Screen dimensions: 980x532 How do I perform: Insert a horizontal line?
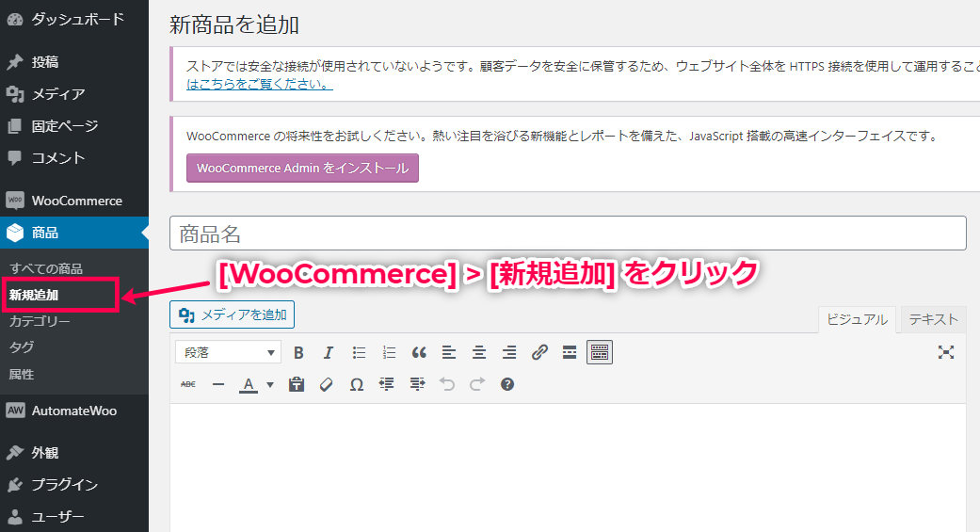coord(218,384)
